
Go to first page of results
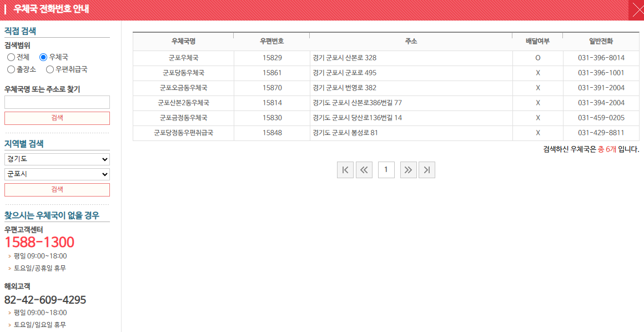[345, 170]
